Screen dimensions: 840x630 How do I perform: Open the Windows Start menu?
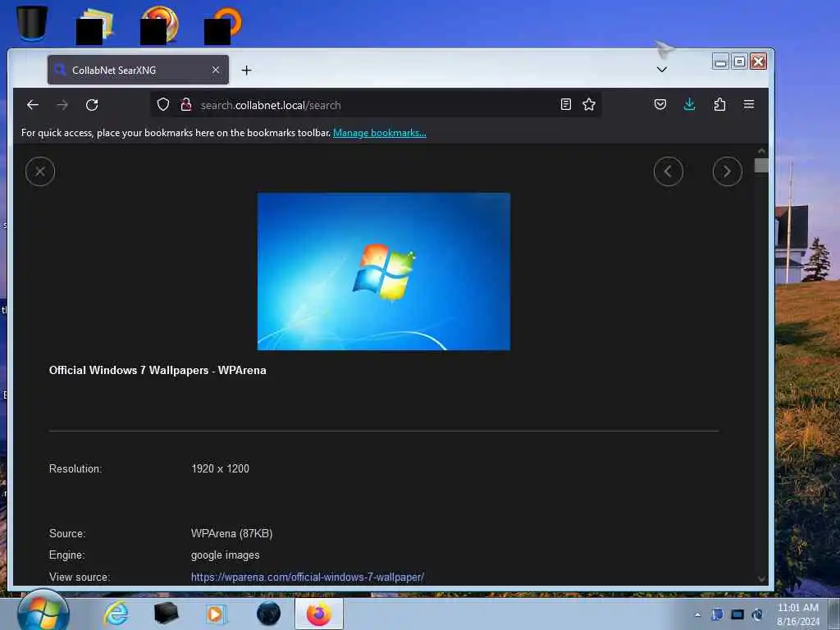point(43,612)
